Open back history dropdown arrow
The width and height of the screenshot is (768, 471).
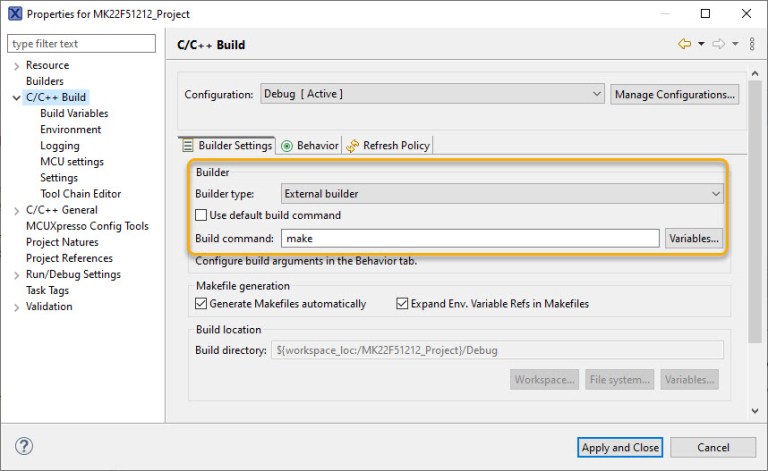701,44
